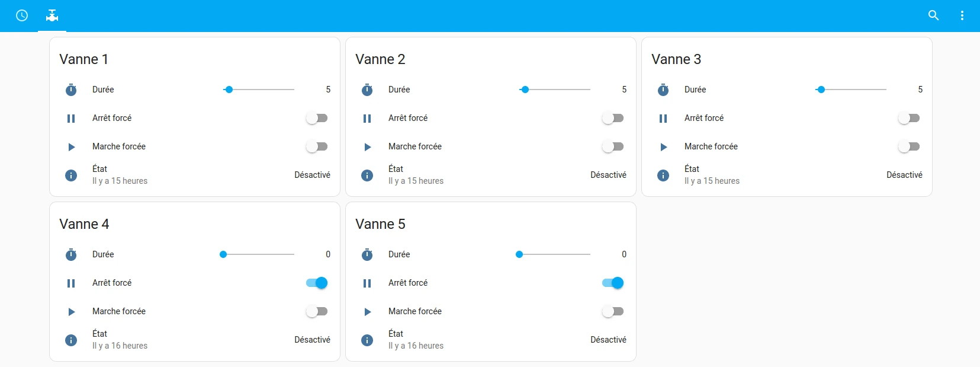This screenshot has height=367, width=980.
Task: Click the pause icon in the Vanne 4 card
Action: 71,283
